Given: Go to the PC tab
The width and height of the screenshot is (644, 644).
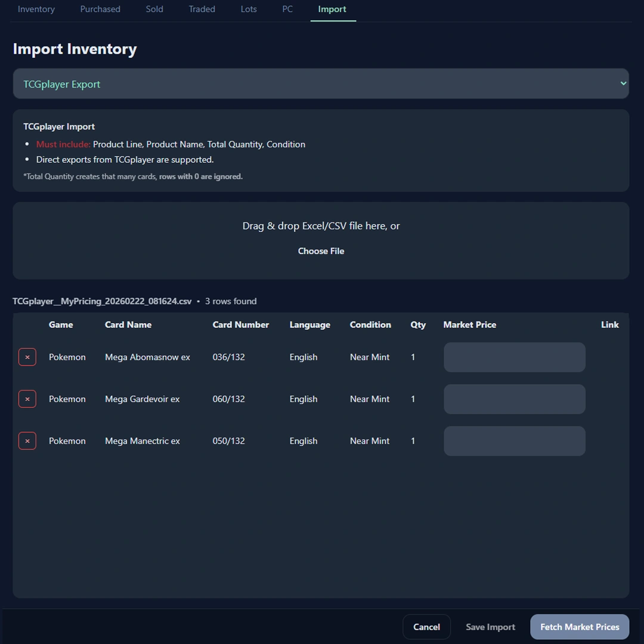Looking at the screenshot, I should pyautogui.click(x=287, y=9).
